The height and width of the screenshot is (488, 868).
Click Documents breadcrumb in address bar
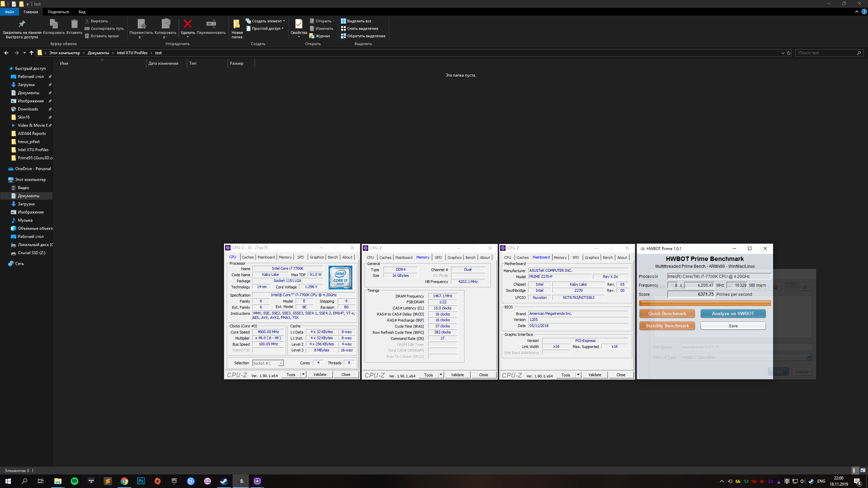pyautogui.click(x=98, y=53)
